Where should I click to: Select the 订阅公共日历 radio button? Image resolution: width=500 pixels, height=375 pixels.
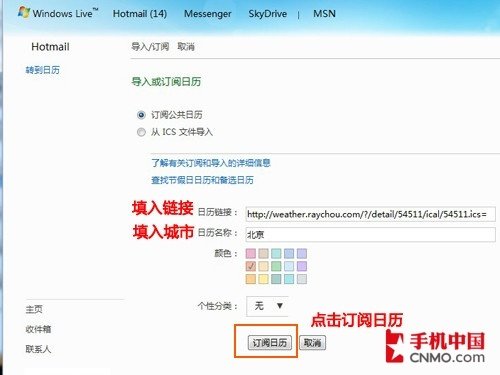[x=141, y=115]
